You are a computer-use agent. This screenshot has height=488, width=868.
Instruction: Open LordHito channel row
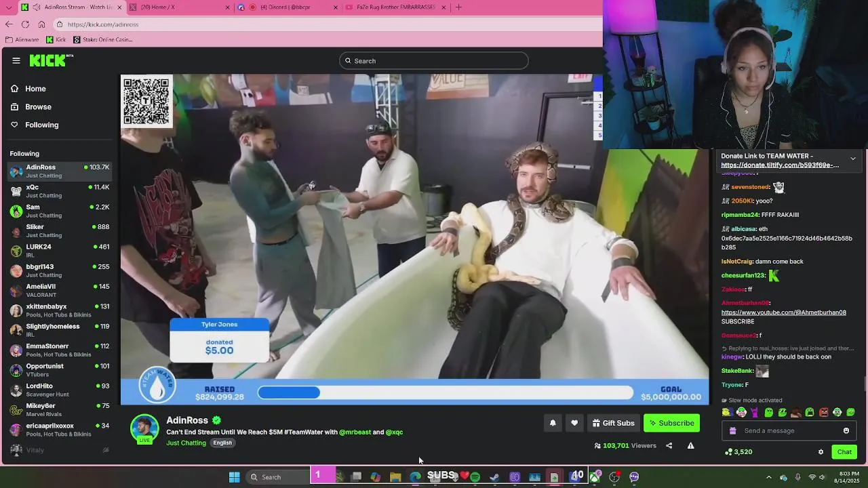[60, 390]
